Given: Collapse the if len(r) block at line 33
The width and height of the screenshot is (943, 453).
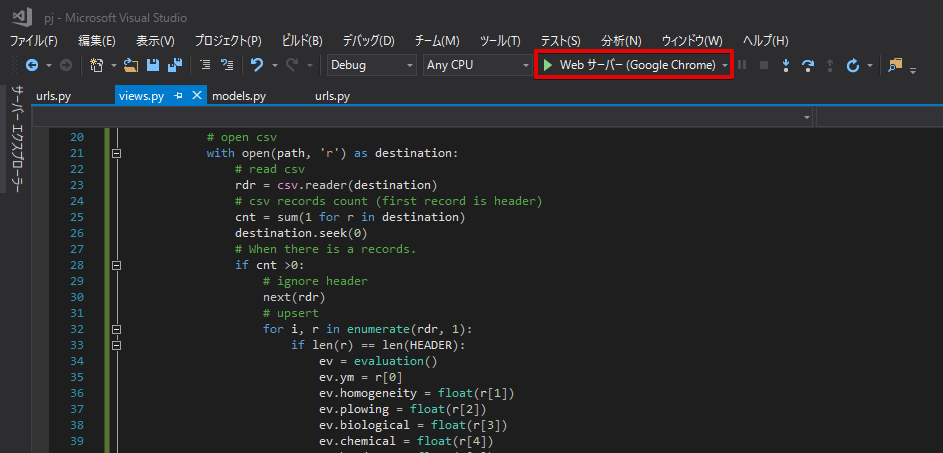Looking at the screenshot, I should click(x=117, y=345).
